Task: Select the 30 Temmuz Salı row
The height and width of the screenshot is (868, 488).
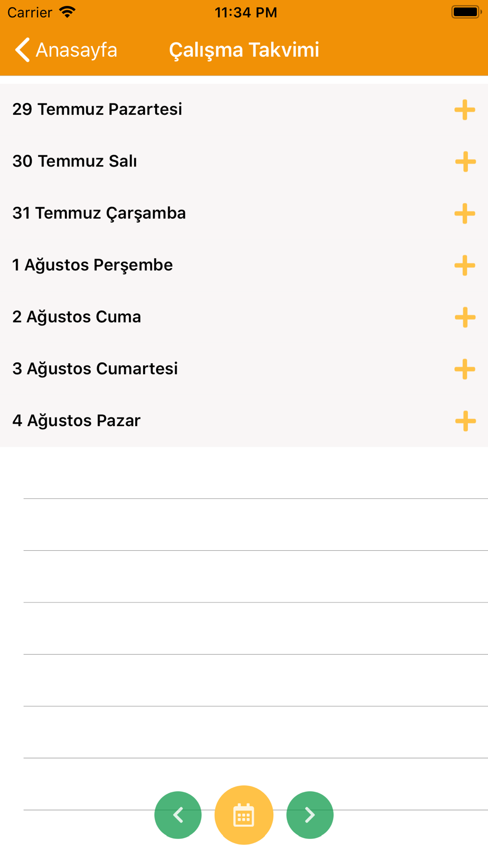Action: pyautogui.click(x=244, y=161)
